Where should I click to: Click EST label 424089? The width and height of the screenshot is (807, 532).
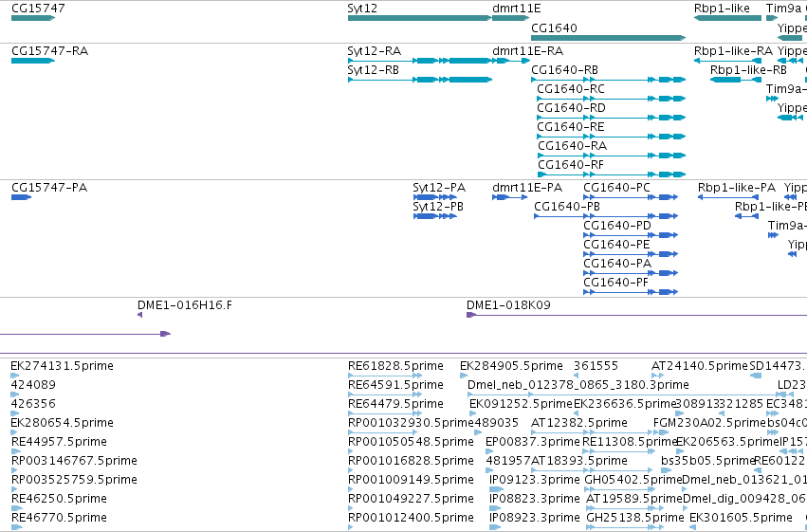click(33, 385)
